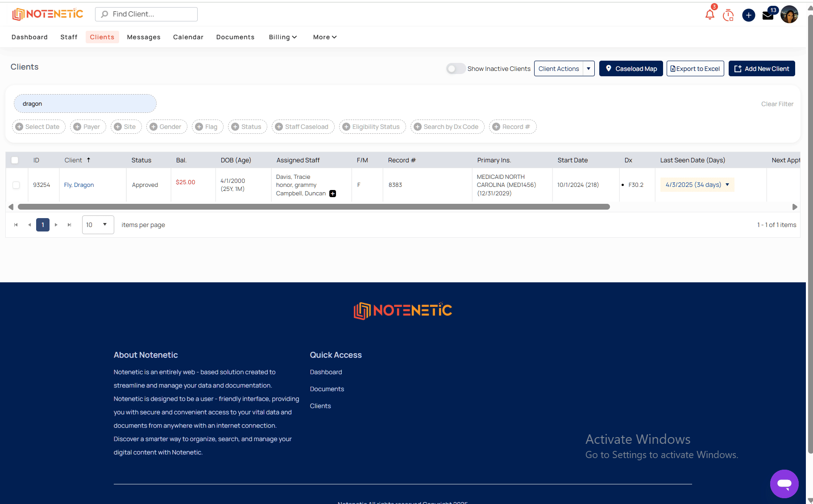Click the plus icon on Search by Dx Code
813x504 pixels.
click(x=418, y=127)
